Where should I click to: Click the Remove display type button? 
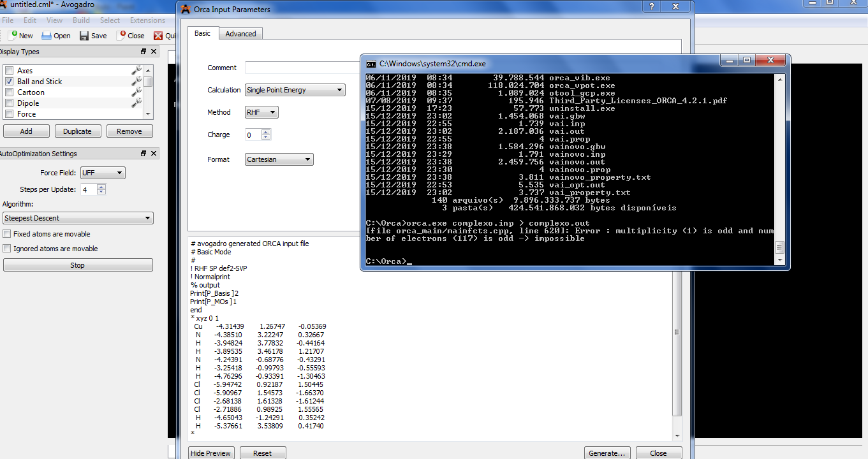click(129, 131)
